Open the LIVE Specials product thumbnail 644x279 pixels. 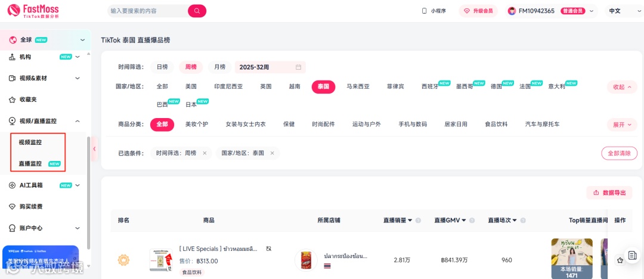pyautogui.click(x=160, y=260)
